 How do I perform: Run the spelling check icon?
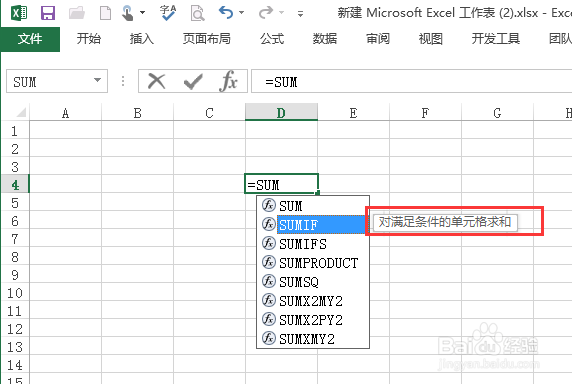tap(168, 13)
